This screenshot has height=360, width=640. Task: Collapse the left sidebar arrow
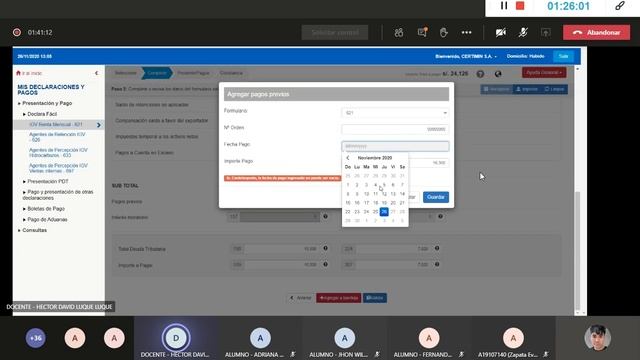point(97,73)
